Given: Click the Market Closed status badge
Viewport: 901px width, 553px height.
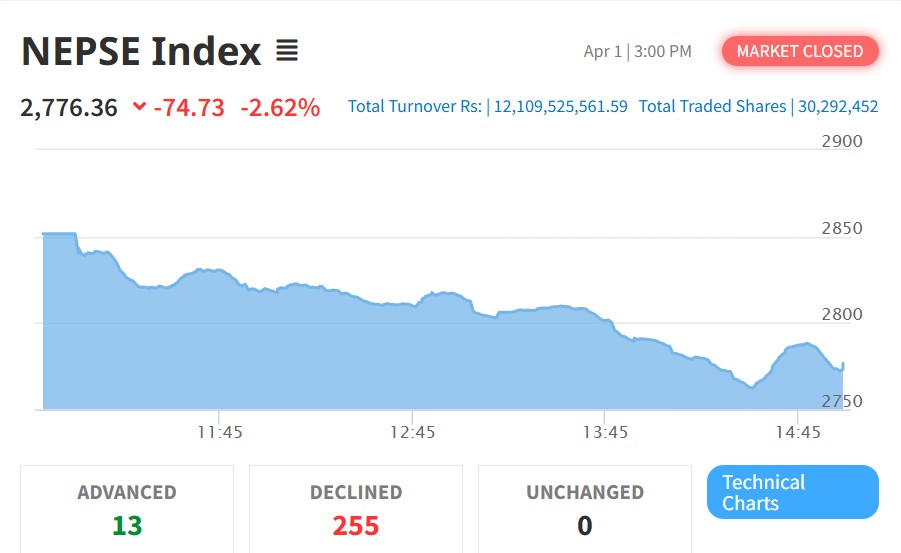Looking at the screenshot, I should [x=799, y=51].
